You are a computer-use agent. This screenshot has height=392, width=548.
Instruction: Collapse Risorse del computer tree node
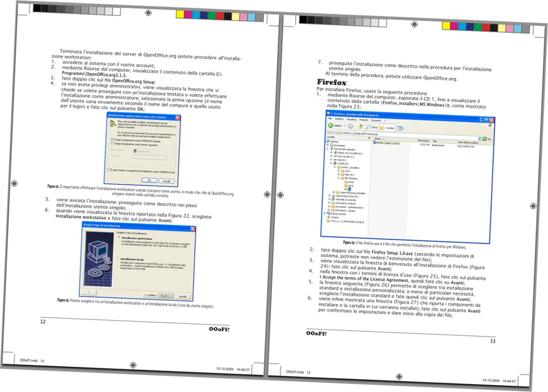327,148
